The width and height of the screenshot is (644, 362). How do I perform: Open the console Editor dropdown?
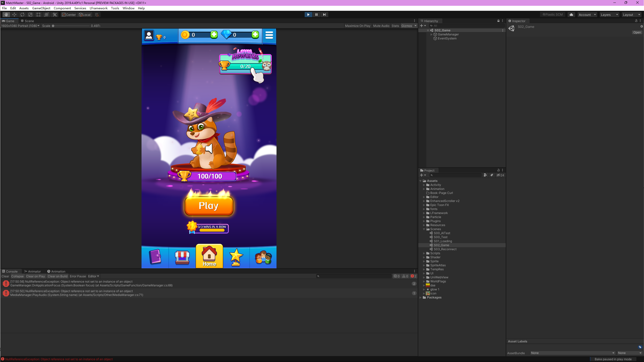point(94,276)
